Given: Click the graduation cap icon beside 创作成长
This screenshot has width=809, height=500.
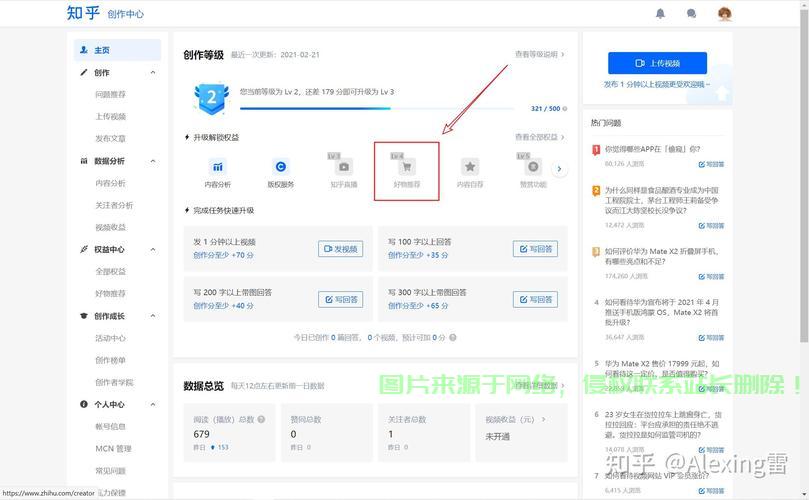Looking at the screenshot, I should point(84,316).
